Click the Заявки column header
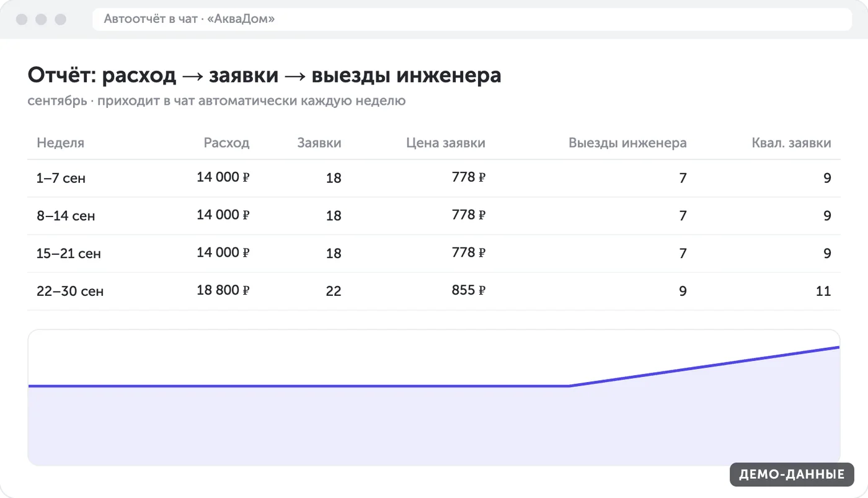Viewport: 868px width, 498px height. pyautogui.click(x=319, y=143)
